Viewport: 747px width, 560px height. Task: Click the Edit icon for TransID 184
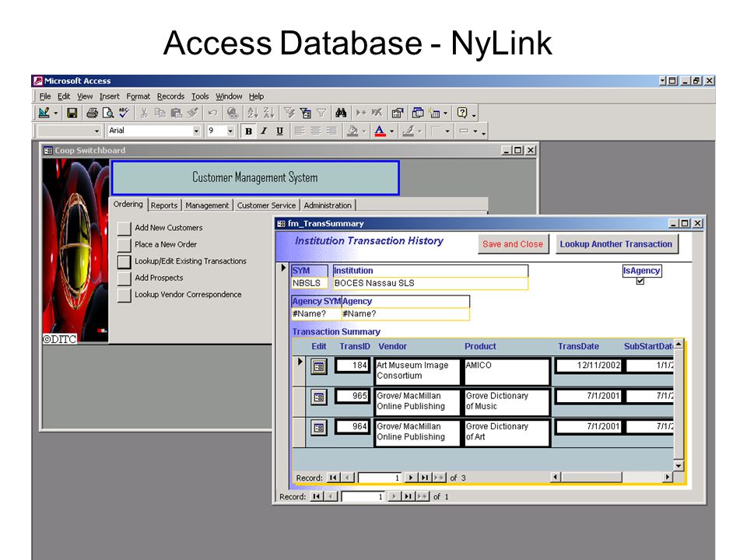click(319, 366)
